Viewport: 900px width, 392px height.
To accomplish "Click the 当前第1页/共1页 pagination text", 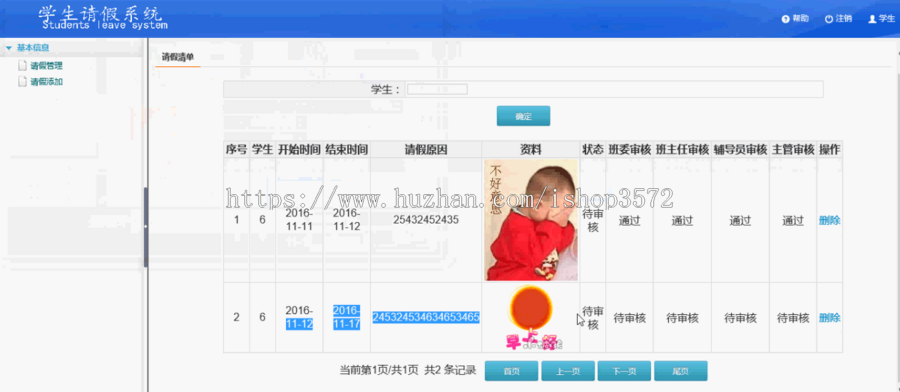I will tap(379, 370).
